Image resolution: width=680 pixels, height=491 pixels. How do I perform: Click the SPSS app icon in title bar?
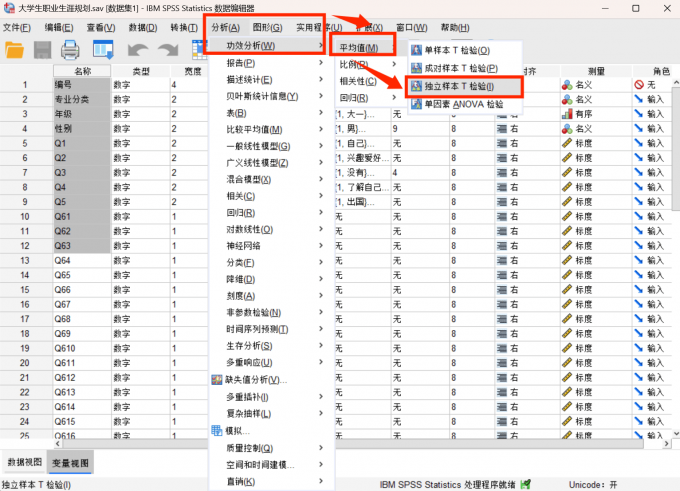(9, 8)
